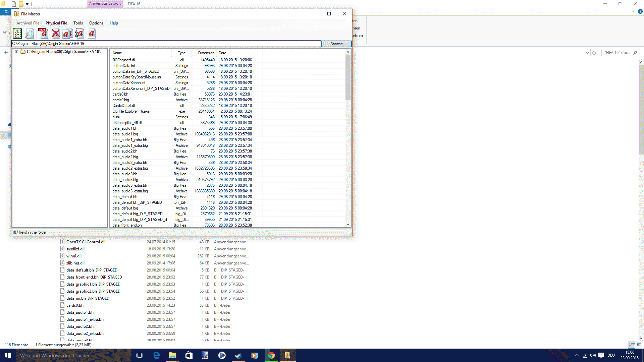Viewport: 644px width, 362px height.
Task: Open the file list options toolbar icon
Action: coord(17,34)
